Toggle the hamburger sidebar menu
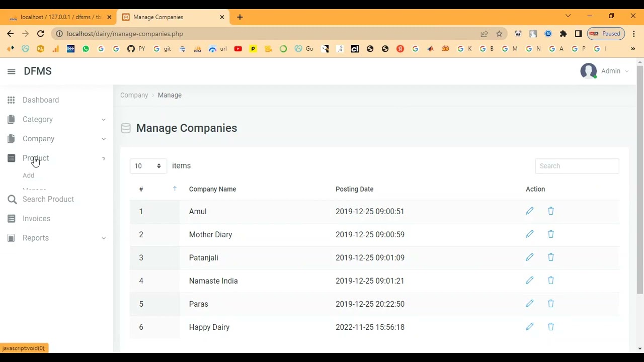Image resolution: width=644 pixels, height=362 pixels. click(x=11, y=71)
